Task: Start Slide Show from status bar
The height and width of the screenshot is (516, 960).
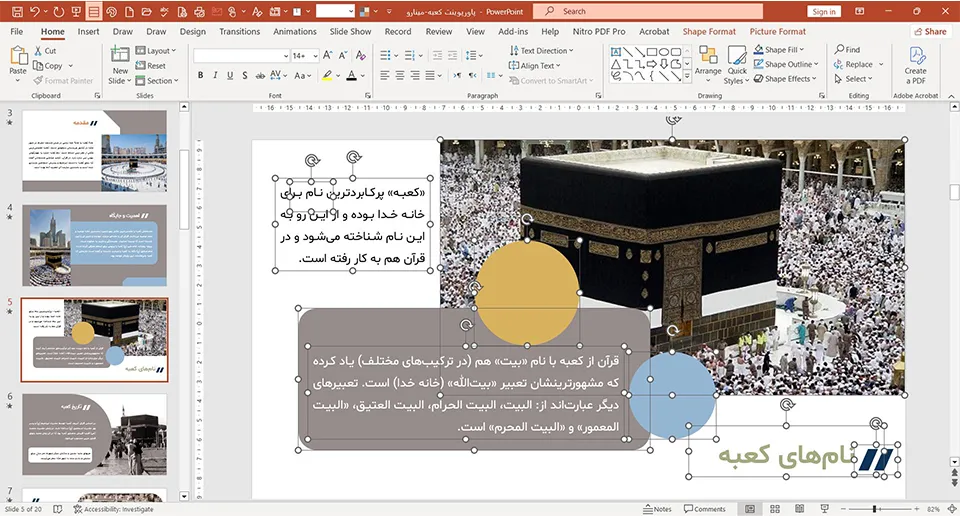Action: pos(824,509)
